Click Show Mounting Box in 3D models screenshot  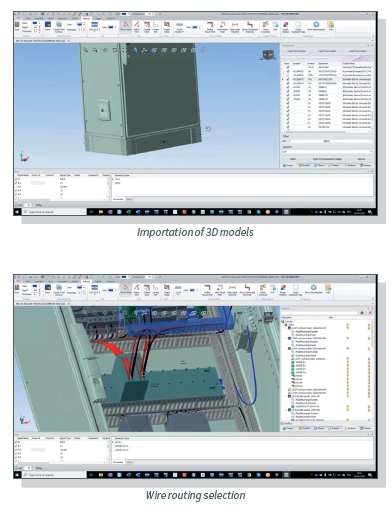tap(316, 26)
